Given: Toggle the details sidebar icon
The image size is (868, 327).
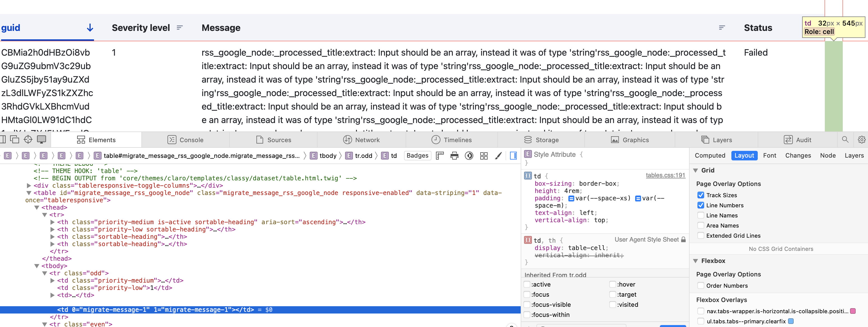Looking at the screenshot, I should 513,156.
